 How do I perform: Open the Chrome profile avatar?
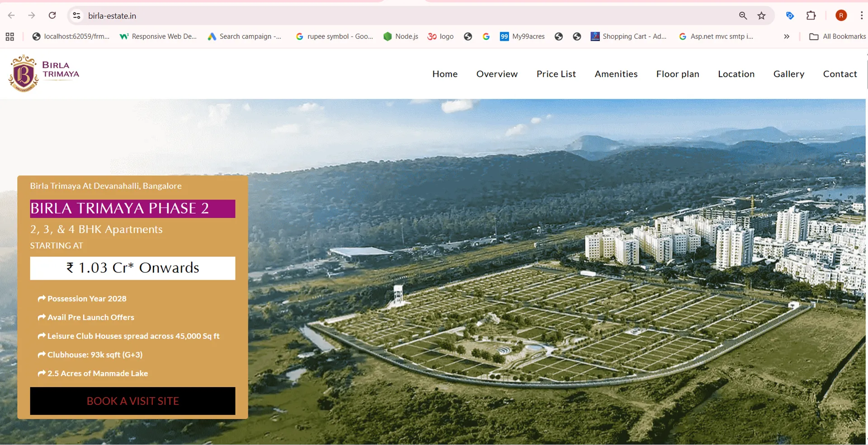click(841, 16)
